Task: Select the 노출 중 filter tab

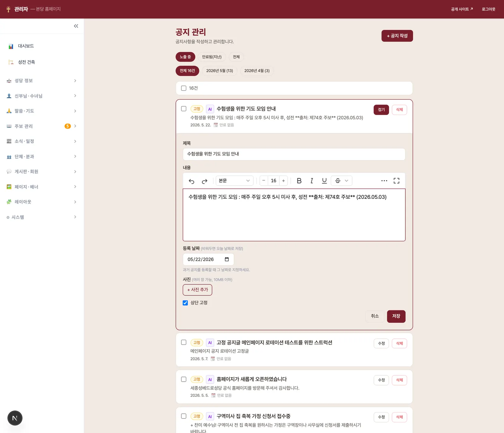Action: [185, 57]
